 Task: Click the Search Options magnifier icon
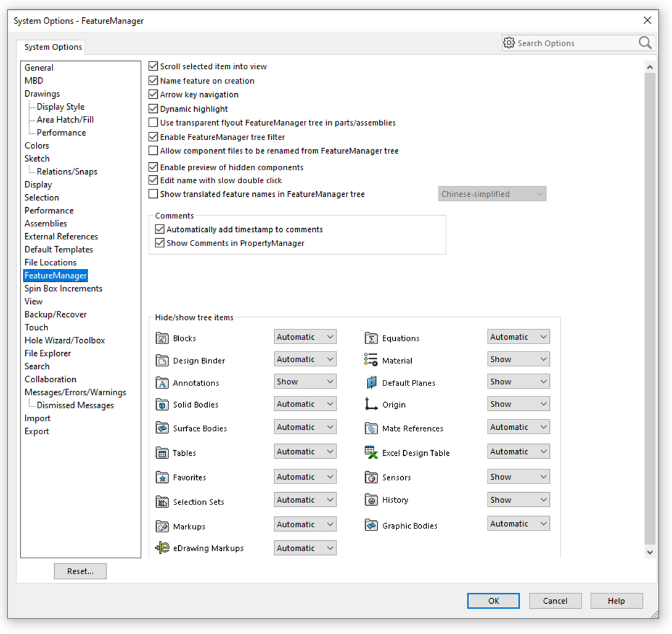tap(645, 43)
